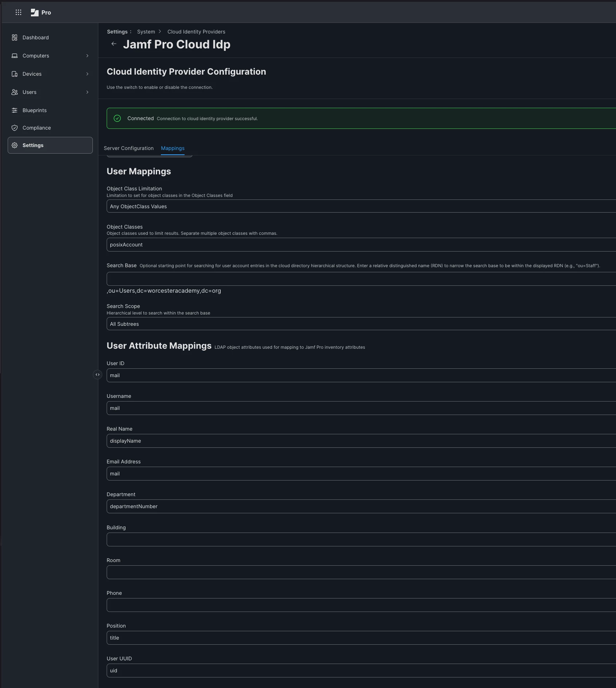Expand the Users submenu chevron
Screen dimensions: 616x688
[x=87, y=92]
